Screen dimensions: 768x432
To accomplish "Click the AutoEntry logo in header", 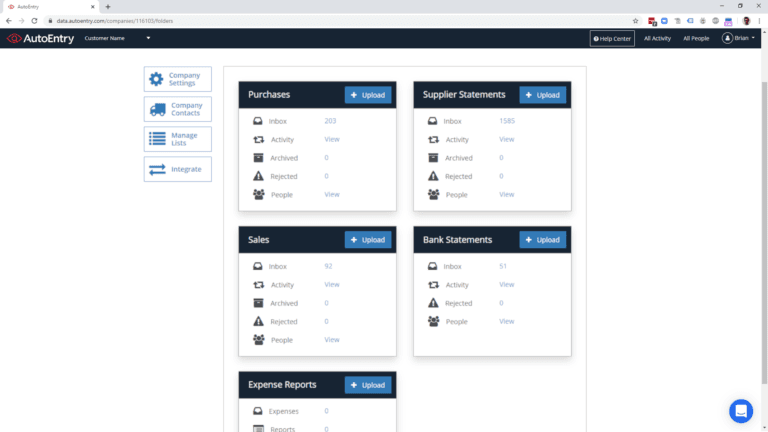I will 38,38.
